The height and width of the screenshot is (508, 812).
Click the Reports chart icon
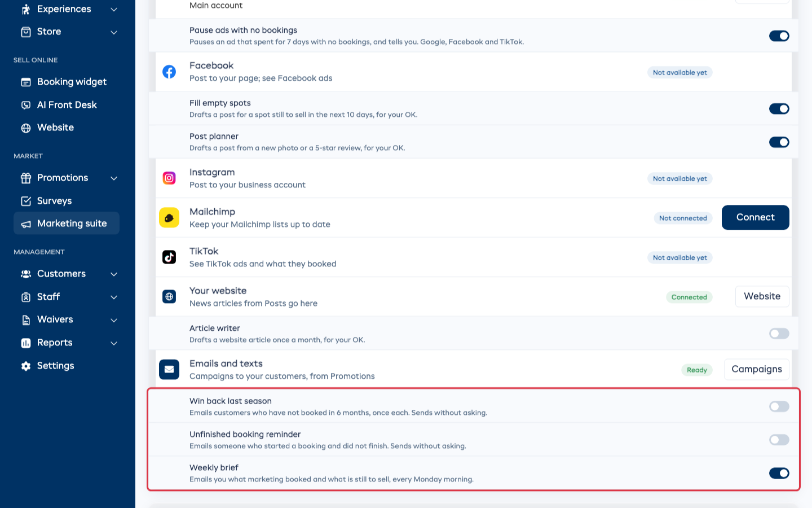coord(26,343)
